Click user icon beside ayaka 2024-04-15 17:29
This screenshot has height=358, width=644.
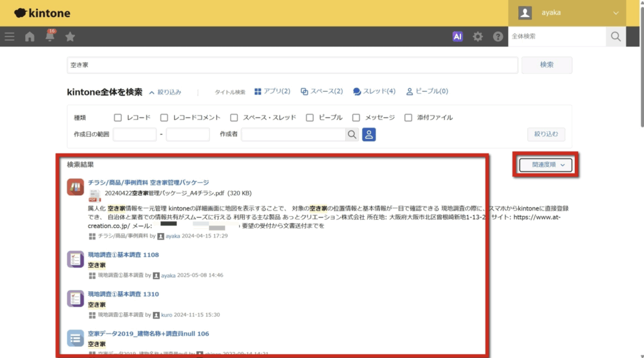(x=160, y=236)
